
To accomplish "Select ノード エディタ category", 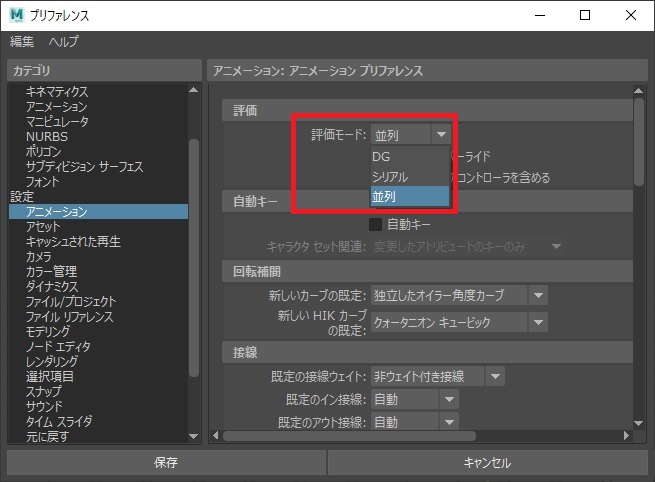I will tap(58, 346).
